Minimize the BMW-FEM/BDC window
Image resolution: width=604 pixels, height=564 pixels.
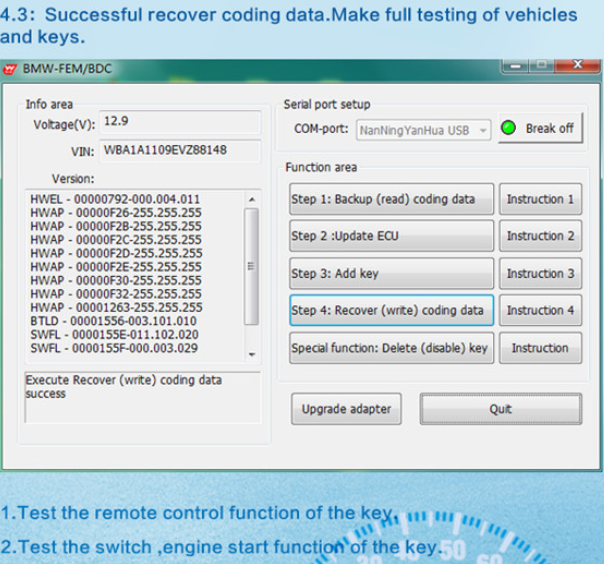click(515, 66)
